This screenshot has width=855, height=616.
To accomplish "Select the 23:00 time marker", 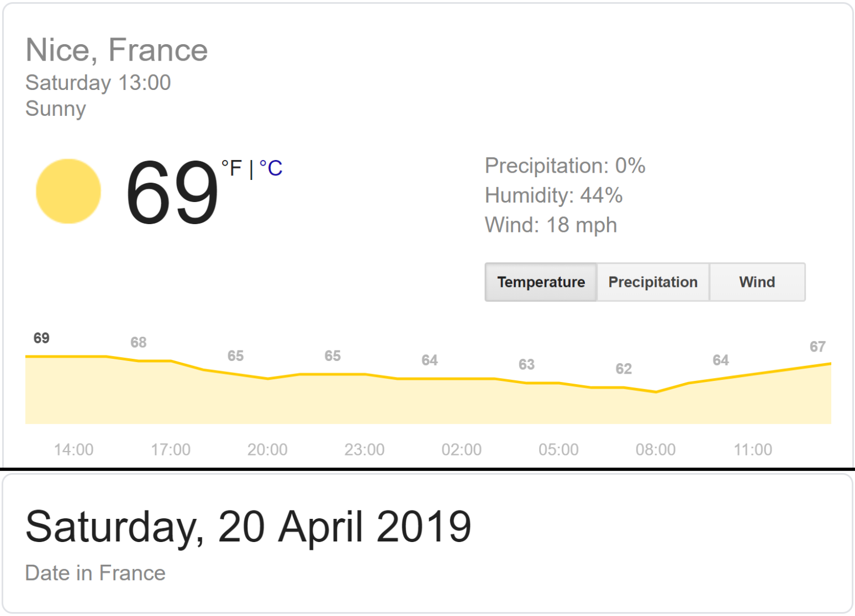I will pyautogui.click(x=365, y=449).
